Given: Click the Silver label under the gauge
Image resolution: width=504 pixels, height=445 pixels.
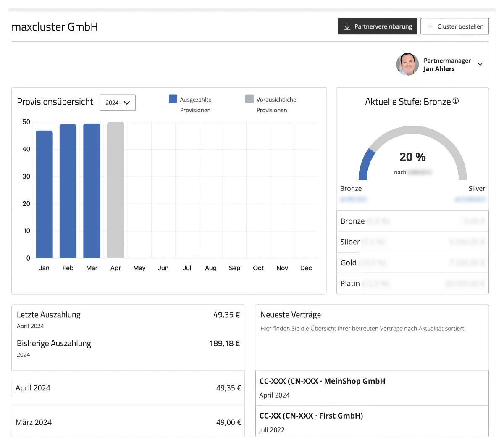Looking at the screenshot, I should (x=477, y=188).
